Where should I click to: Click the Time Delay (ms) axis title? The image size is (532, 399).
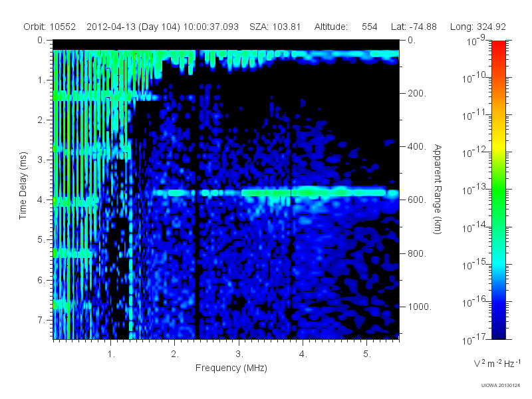click(23, 186)
